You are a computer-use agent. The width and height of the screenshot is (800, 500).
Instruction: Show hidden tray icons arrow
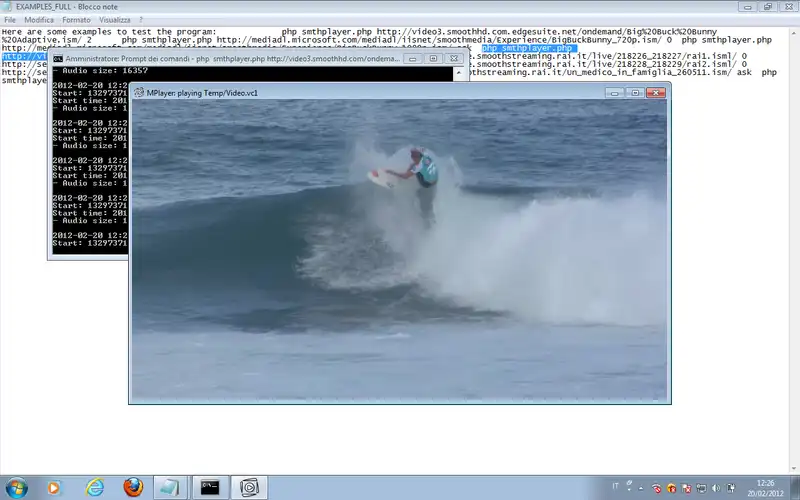pos(641,488)
